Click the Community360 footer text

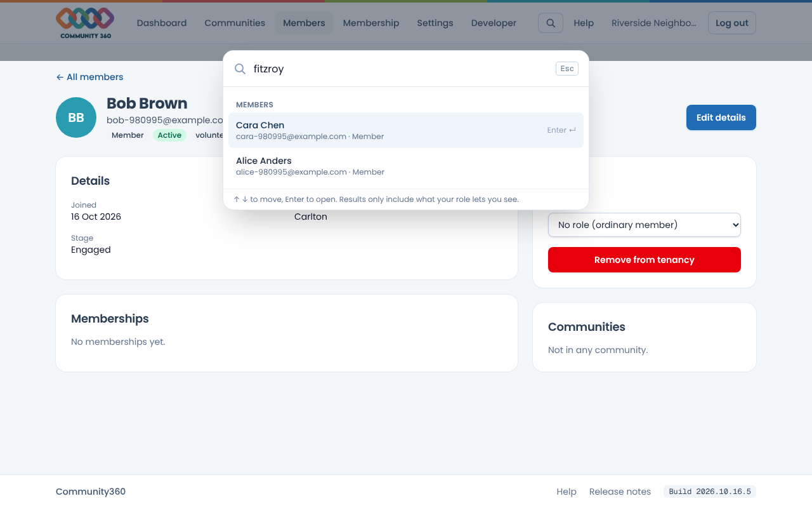point(91,491)
